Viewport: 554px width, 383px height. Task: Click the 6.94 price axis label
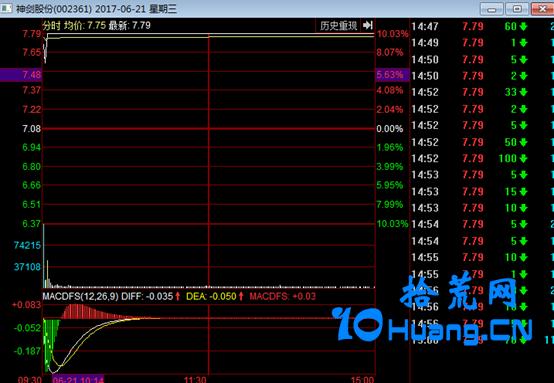(31, 147)
